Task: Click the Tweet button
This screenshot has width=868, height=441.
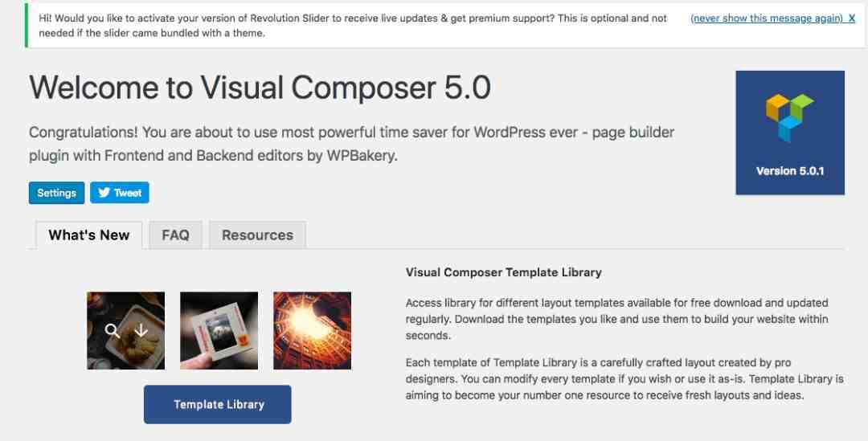Action: coord(120,193)
